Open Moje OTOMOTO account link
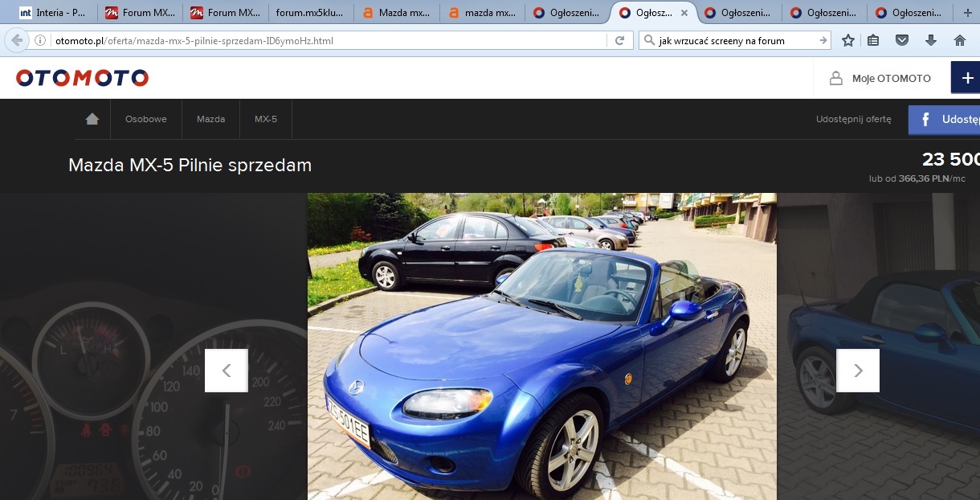Image resolution: width=980 pixels, height=500 pixels. click(x=892, y=78)
